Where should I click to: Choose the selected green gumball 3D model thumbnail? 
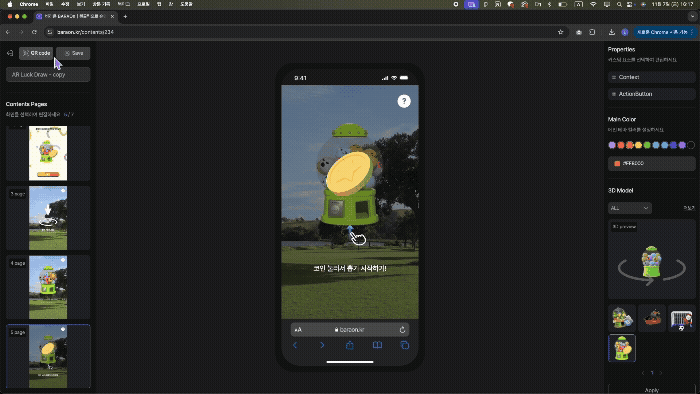pyautogui.click(x=622, y=348)
